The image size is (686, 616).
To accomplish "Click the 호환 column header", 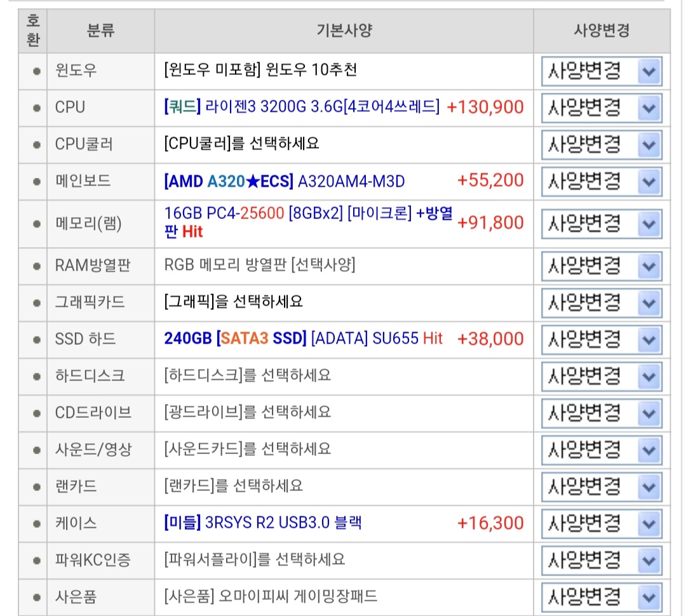I will coord(33,30).
